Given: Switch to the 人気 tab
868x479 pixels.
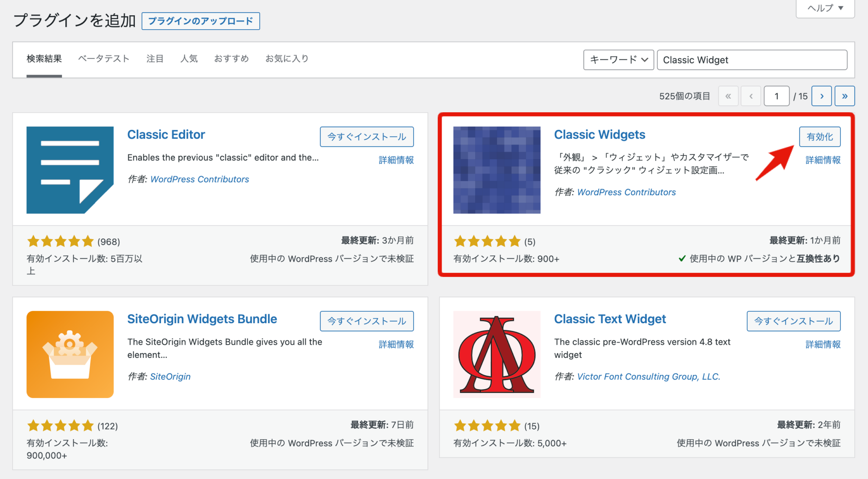Looking at the screenshot, I should 189,59.
